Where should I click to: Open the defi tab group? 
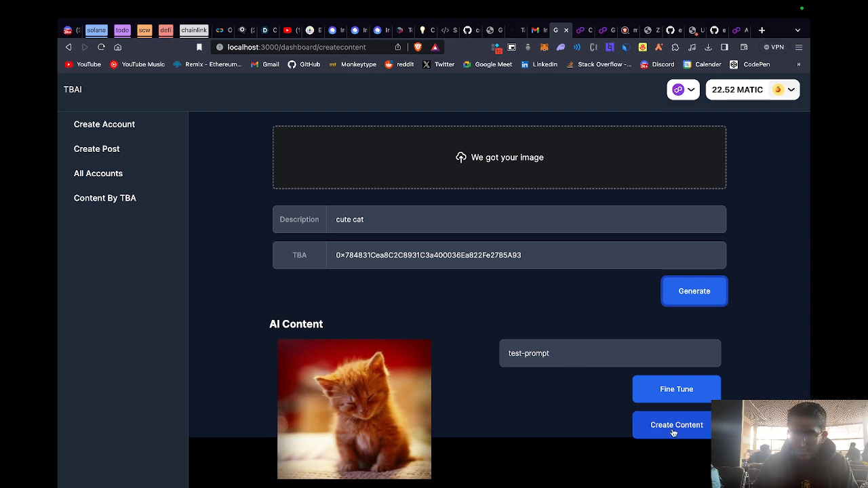(x=166, y=30)
